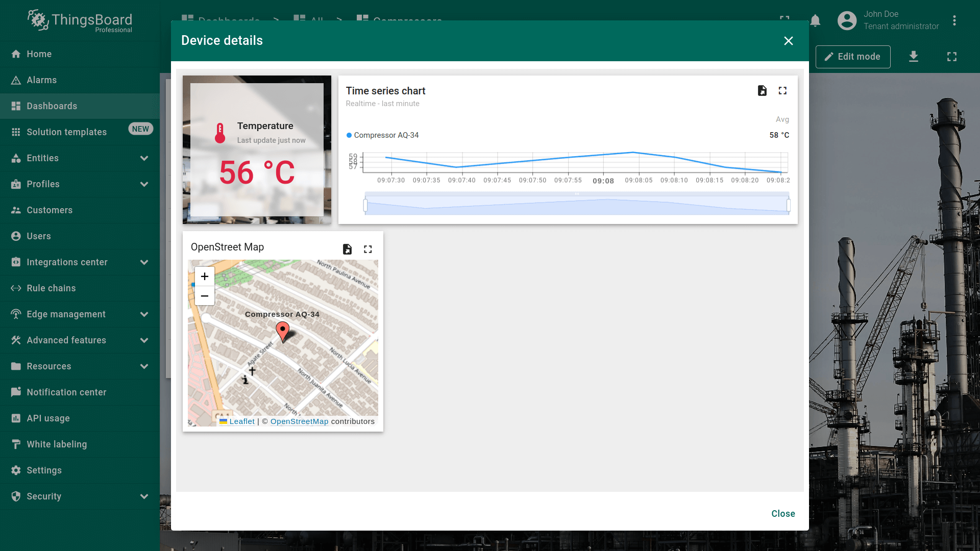Expand Time series chart to fullscreen

pos(782,91)
